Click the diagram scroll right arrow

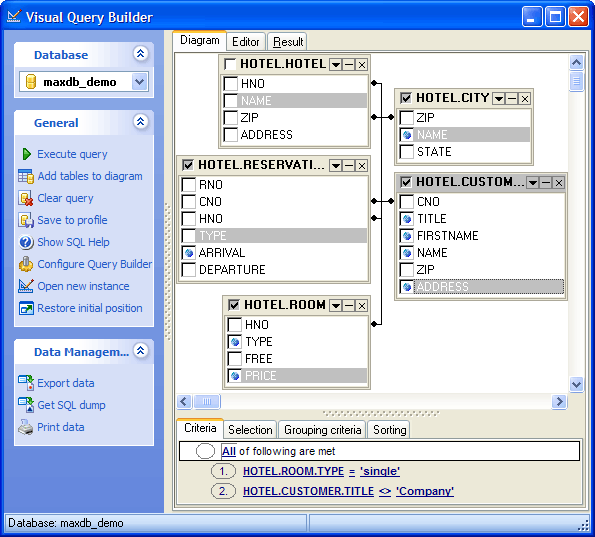pyautogui.click(x=559, y=401)
